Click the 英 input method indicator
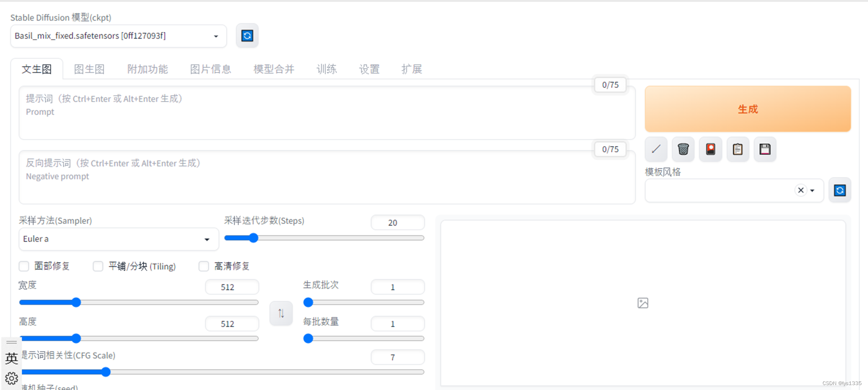The image size is (868, 390). (12, 358)
